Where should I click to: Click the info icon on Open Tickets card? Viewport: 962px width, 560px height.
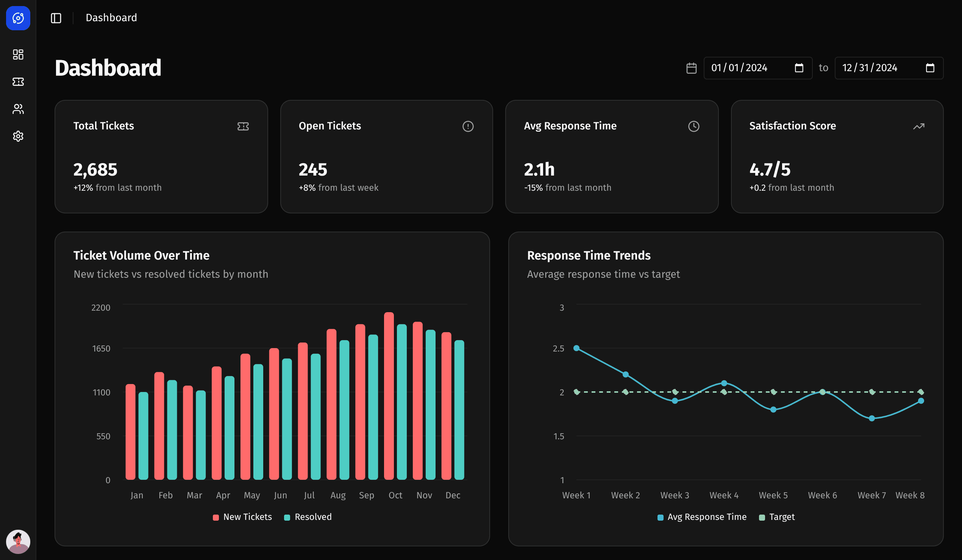point(469,126)
